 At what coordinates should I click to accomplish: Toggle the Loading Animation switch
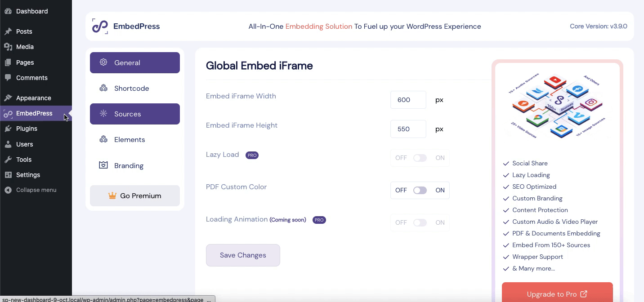[x=420, y=223]
